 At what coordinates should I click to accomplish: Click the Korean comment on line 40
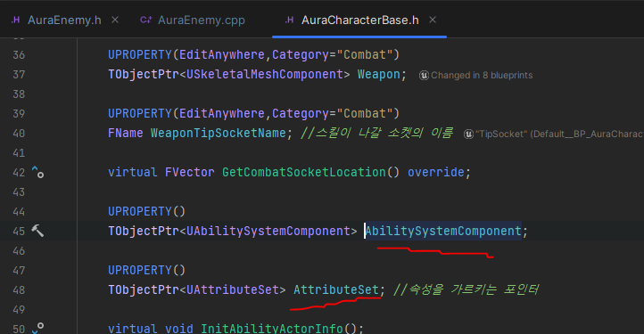tap(376, 134)
